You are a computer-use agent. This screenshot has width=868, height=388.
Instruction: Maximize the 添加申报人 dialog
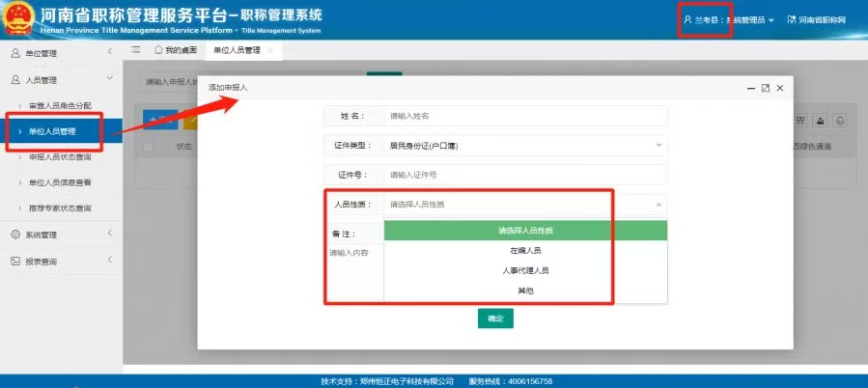tap(766, 88)
